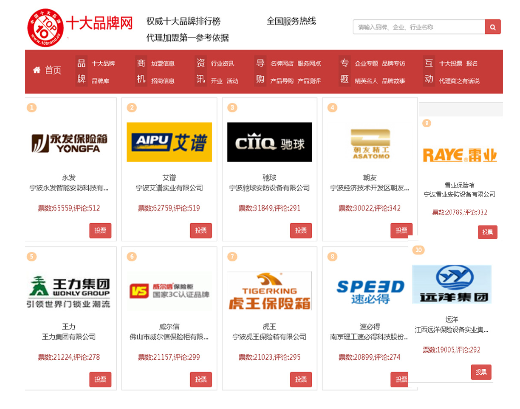
Task: Click rank badge 5 on 王力 card
Action: pos(32,257)
